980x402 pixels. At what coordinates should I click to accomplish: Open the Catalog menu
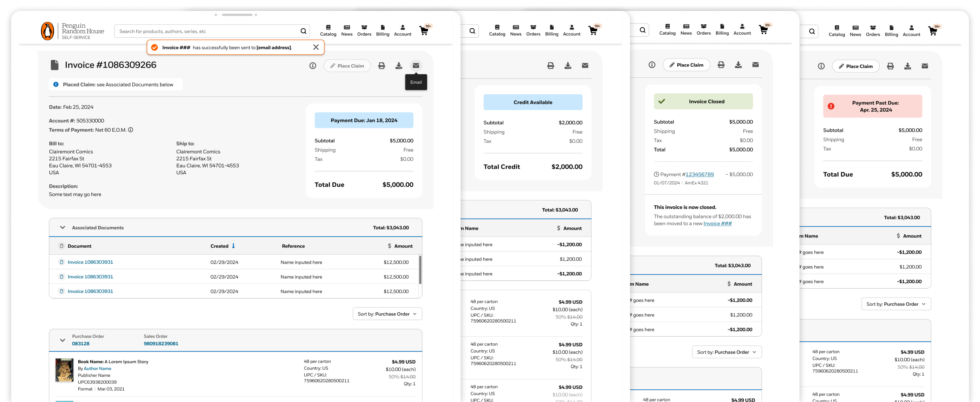click(x=328, y=30)
